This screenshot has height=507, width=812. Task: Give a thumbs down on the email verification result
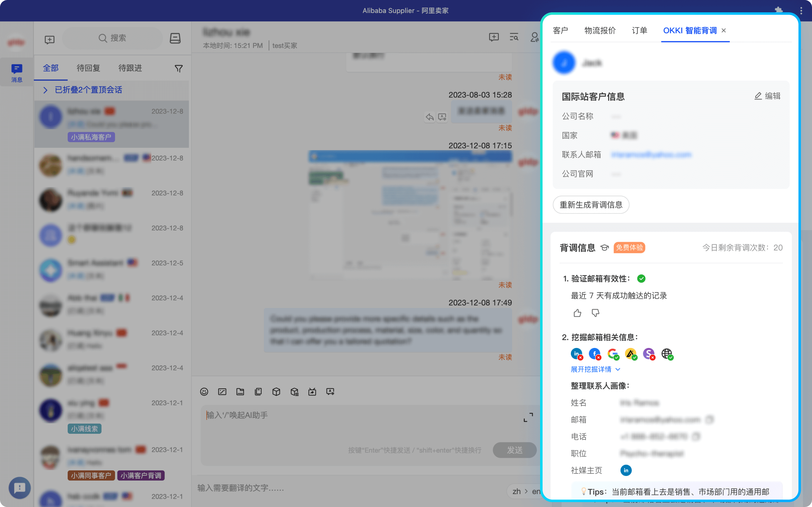(595, 313)
